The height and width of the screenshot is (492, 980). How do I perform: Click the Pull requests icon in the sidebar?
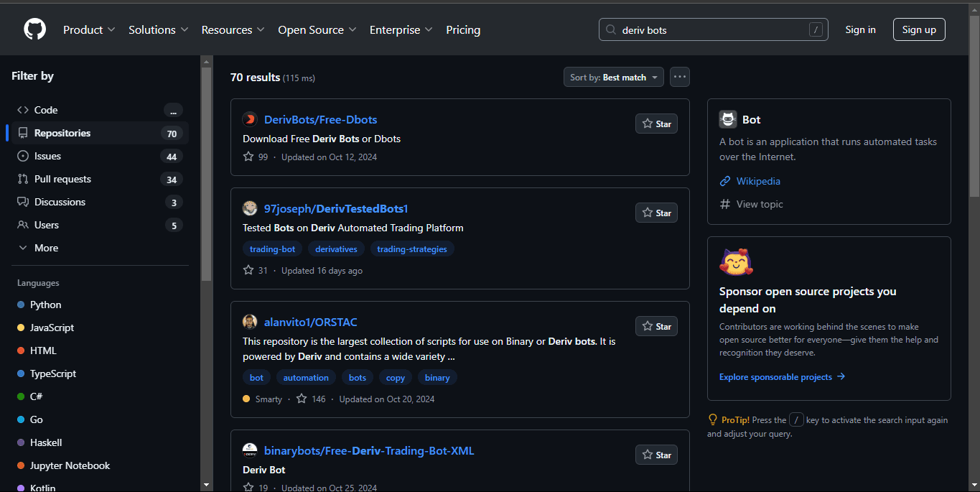coord(23,179)
